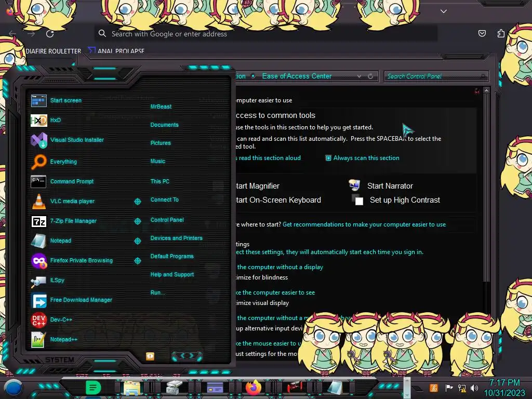Expand VLC media player jump list arrow
532x399 pixels.
point(137,202)
